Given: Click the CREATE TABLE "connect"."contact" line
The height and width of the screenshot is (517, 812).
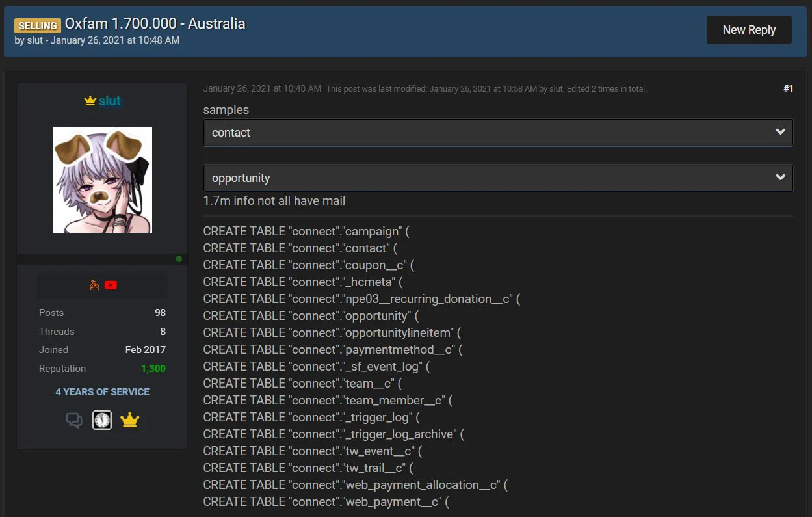Looking at the screenshot, I should pyautogui.click(x=300, y=248).
